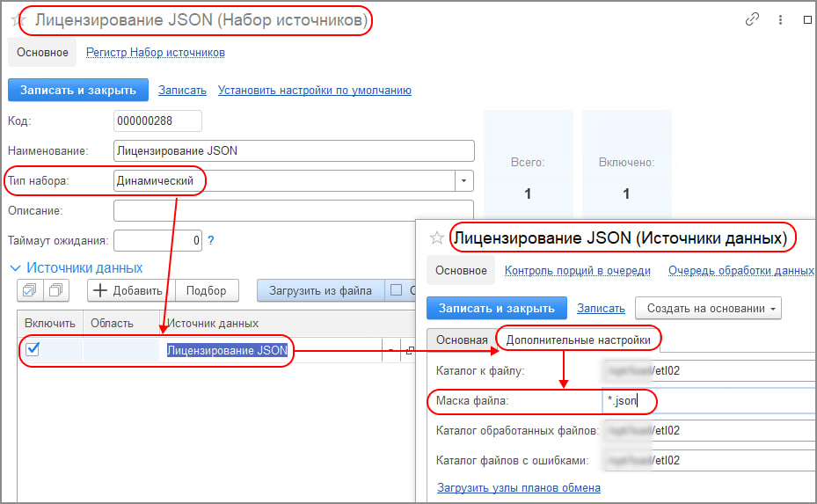Click the help question mark near Таймаут ожидания
Screen dimensions: 817x504
click(211, 240)
